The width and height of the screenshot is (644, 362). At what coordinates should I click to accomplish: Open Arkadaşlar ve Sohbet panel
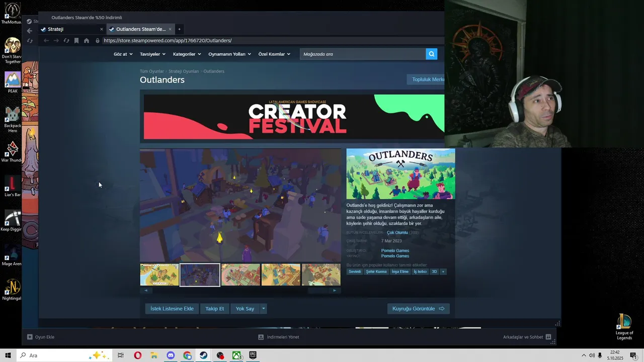[x=527, y=337]
